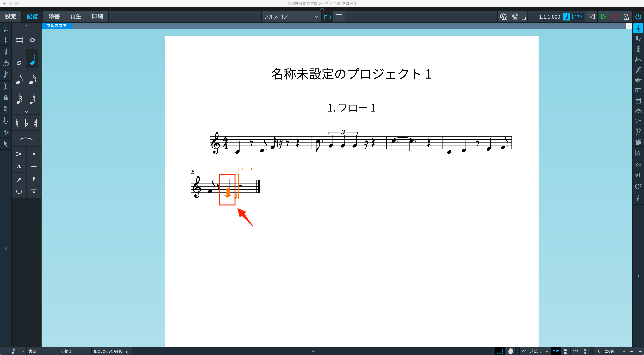Viewport: 644px width, 355px height.
Task: Toggle the metronome click
Action: pos(627,17)
